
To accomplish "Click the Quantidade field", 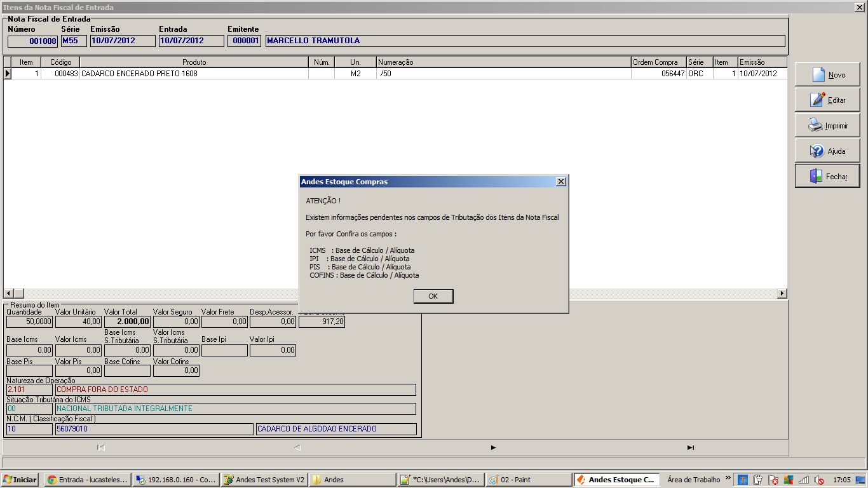I will 29,322.
